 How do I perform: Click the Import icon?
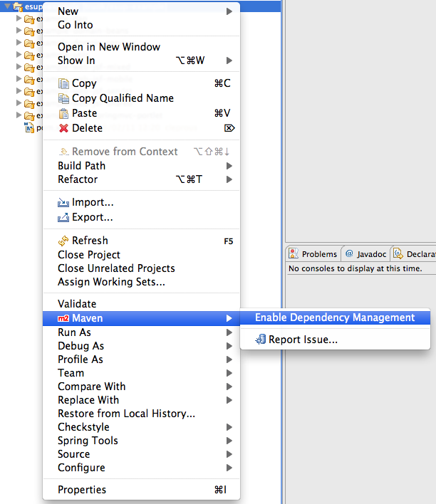[x=64, y=203]
